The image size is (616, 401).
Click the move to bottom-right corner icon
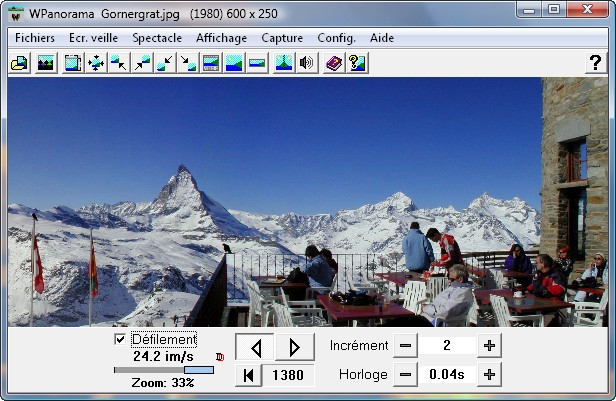coord(188,63)
